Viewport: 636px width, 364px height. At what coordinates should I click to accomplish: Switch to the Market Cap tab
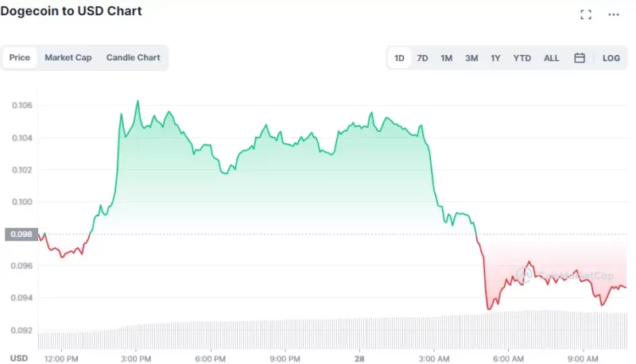pos(68,57)
